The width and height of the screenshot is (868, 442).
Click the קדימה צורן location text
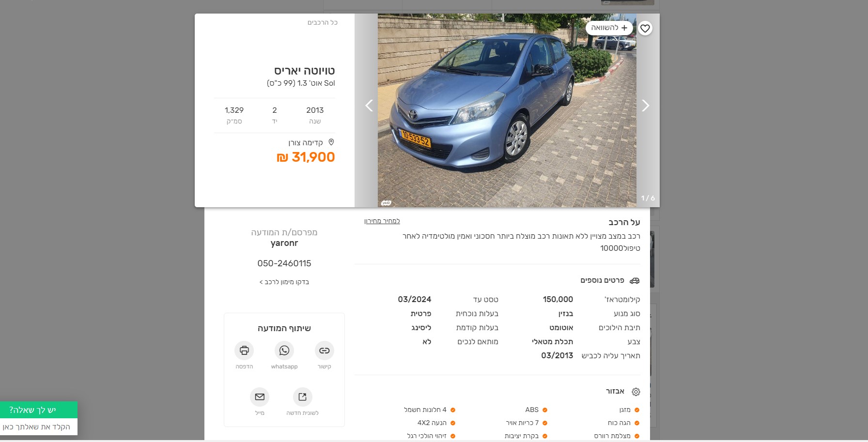pyautogui.click(x=306, y=143)
